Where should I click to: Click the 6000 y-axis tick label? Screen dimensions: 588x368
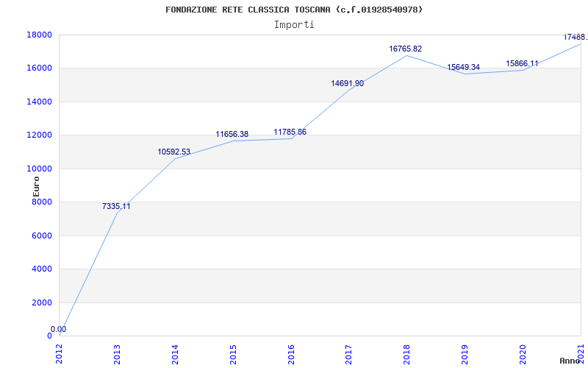click(42, 236)
